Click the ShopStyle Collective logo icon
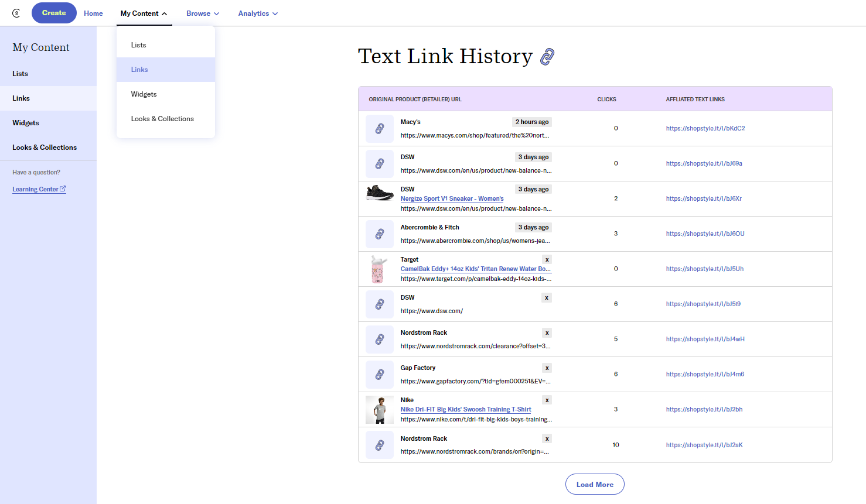 pos(16,13)
